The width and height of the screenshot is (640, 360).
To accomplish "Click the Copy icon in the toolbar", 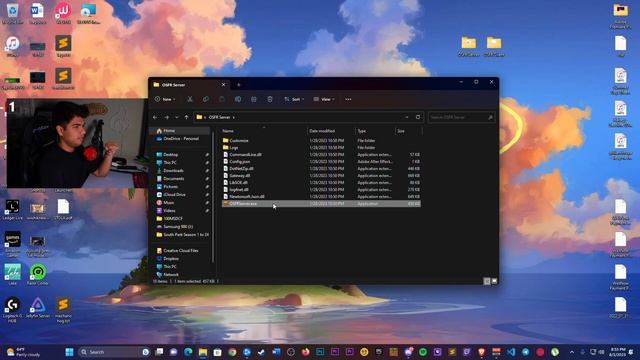I will tap(206, 99).
